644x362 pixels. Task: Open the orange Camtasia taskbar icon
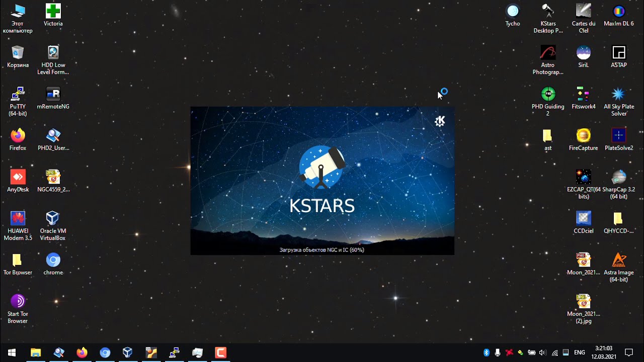[x=220, y=352]
